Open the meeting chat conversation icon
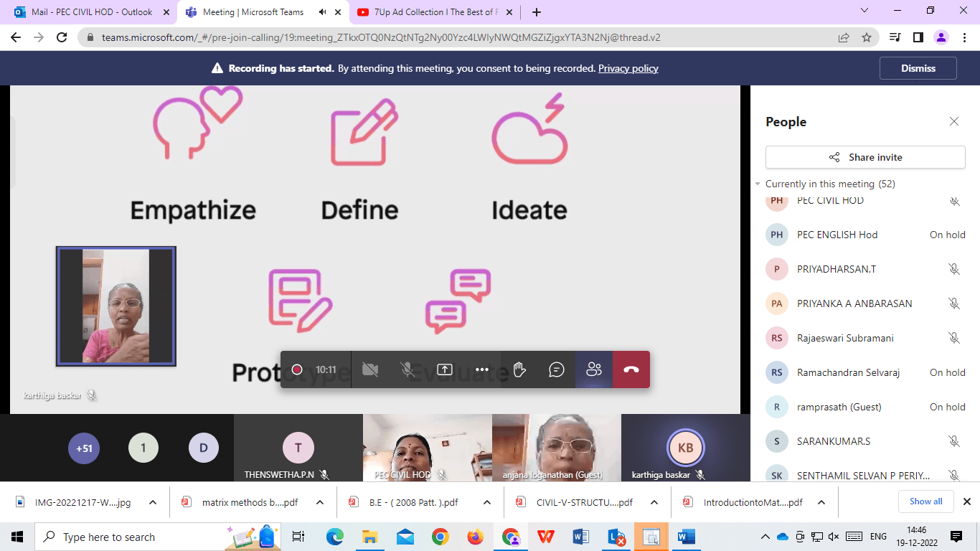The width and height of the screenshot is (980, 551). (557, 369)
